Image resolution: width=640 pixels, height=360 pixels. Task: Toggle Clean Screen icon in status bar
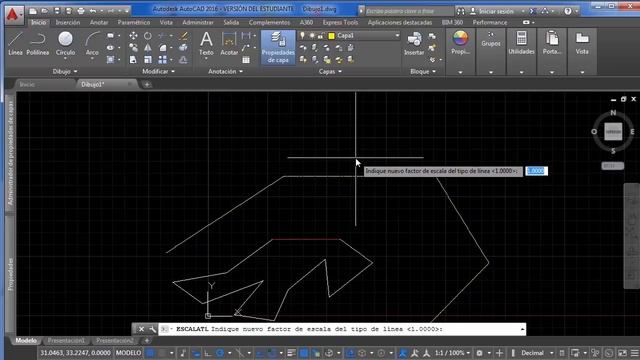tap(622, 353)
